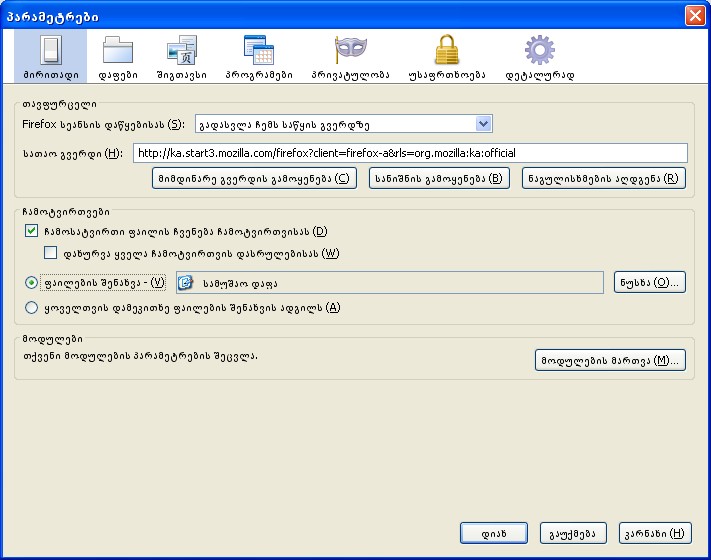Click the home page (H) URL field
Screen dimensions: 711x560
click(x=410, y=153)
